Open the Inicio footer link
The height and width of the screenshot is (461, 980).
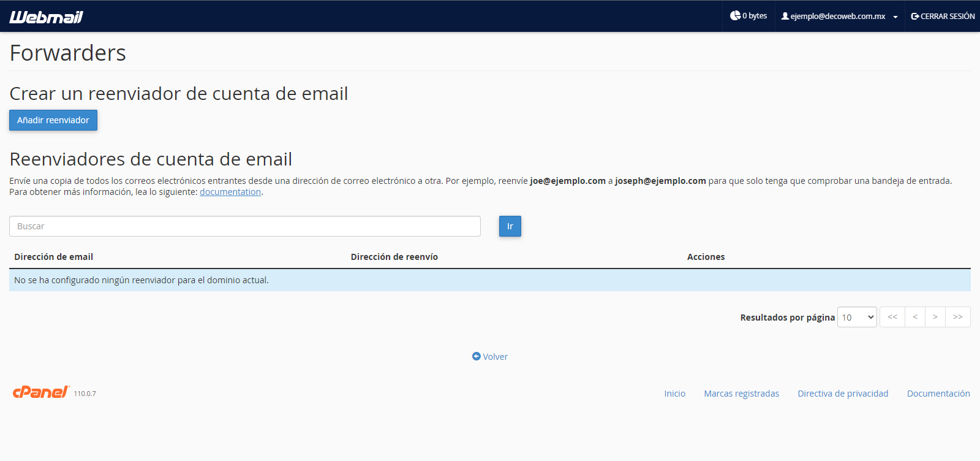pyautogui.click(x=674, y=394)
